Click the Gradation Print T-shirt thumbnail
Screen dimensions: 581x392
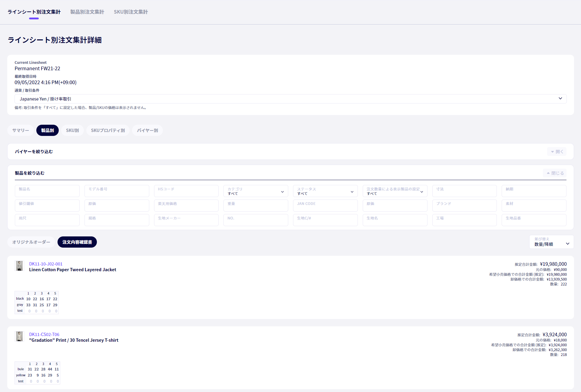(19, 336)
